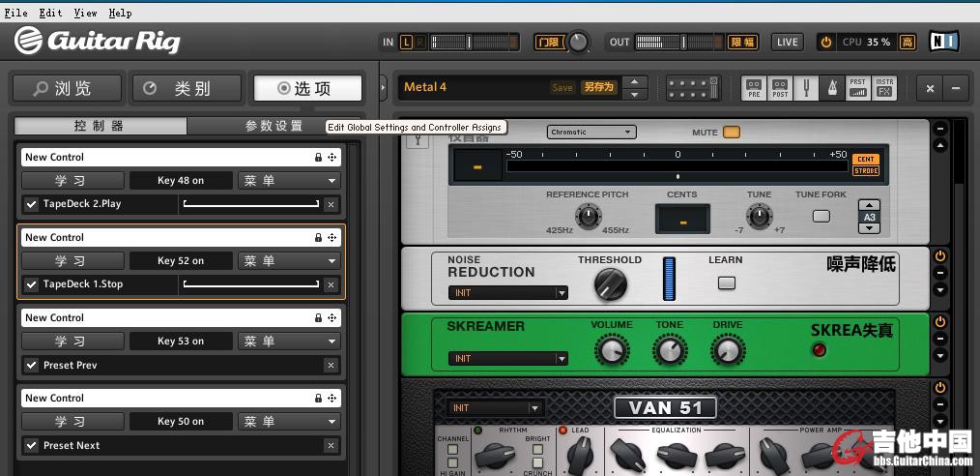Remove TapeDeck 1.Stop assignment
Screen dimensions: 980x476
[x=331, y=284]
